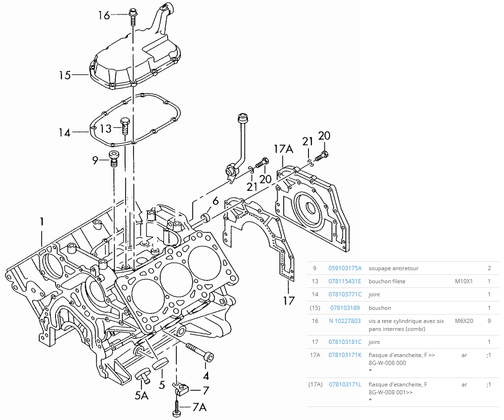Open part link 078103171K
This screenshot has width=504, height=420.
click(345, 355)
